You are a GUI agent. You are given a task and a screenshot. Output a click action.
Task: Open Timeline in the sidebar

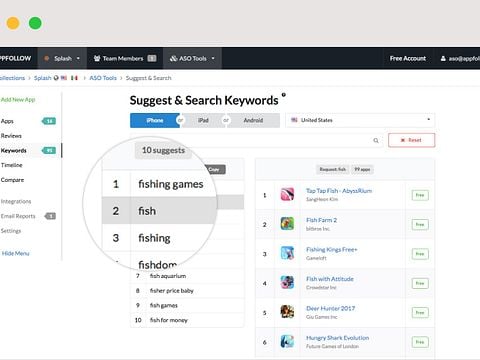coord(11,165)
